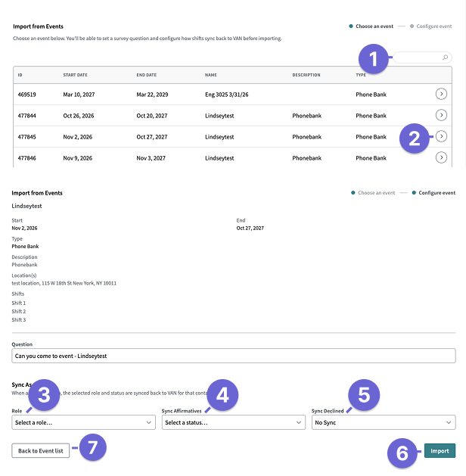The height and width of the screenshot is (476, 466).
Task: Select 'Configure event' step in lower panel
Action: click(x=433, y=193)
